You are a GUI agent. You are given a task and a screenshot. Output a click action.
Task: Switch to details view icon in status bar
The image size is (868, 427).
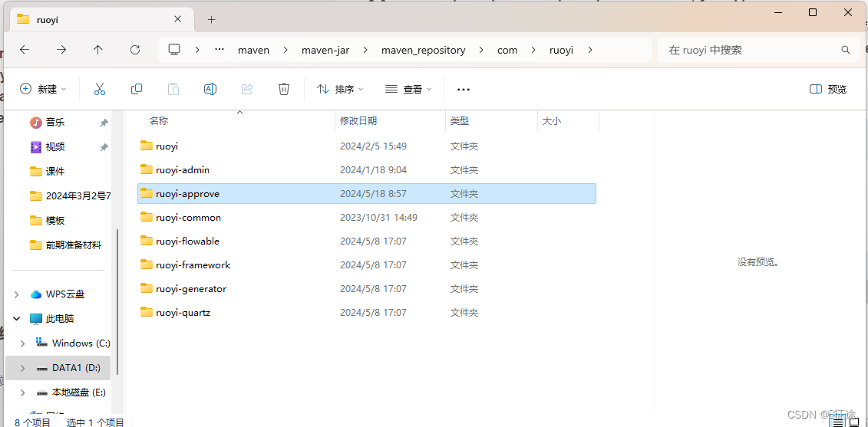click(x=839, y=422)
